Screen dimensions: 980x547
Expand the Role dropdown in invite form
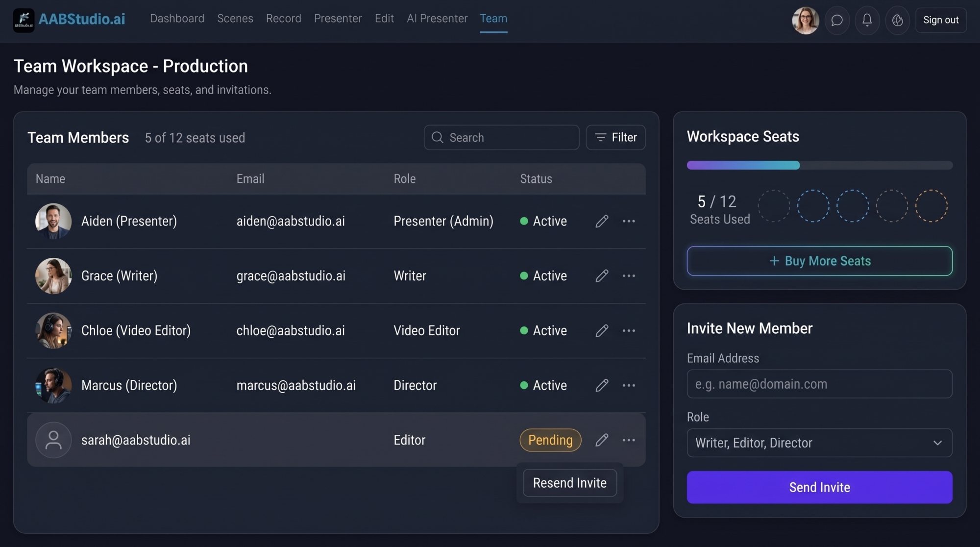pos(819,443)
